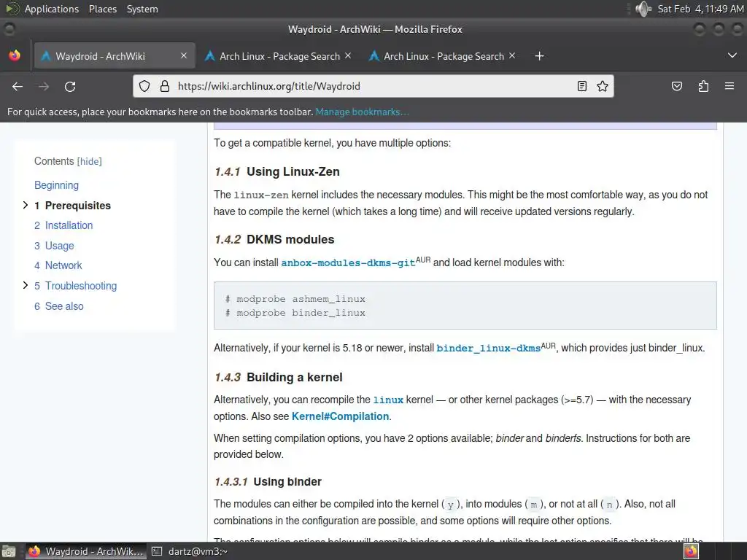The height and width of the screenshot is (560, 747).
Task: Jump to Beginning in contents
Action: (x=56, y=185)
